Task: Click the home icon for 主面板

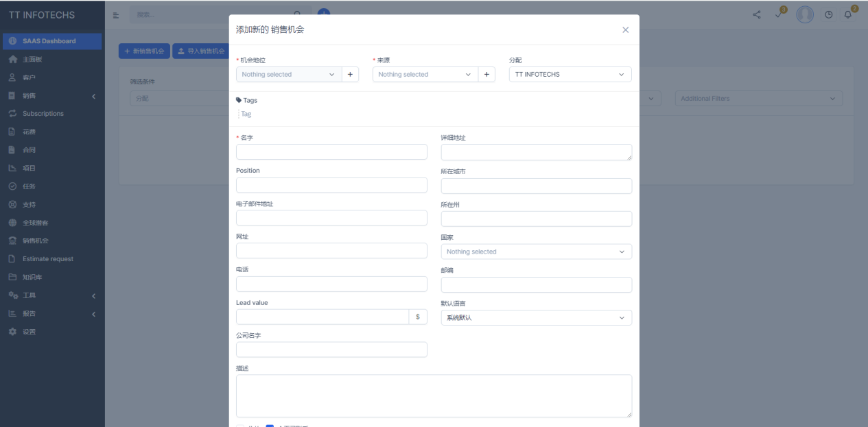Action: [12, 60]
